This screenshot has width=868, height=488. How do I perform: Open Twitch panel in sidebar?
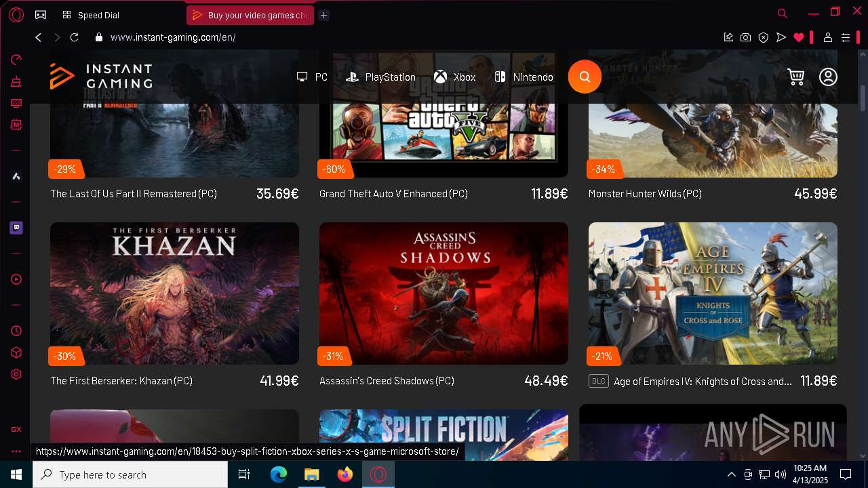coord(16,228)
